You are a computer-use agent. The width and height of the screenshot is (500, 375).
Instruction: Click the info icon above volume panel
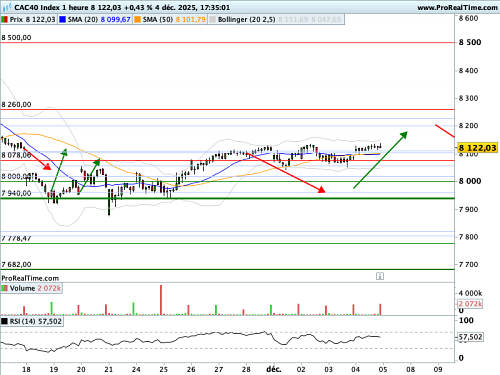coord(380,276)
